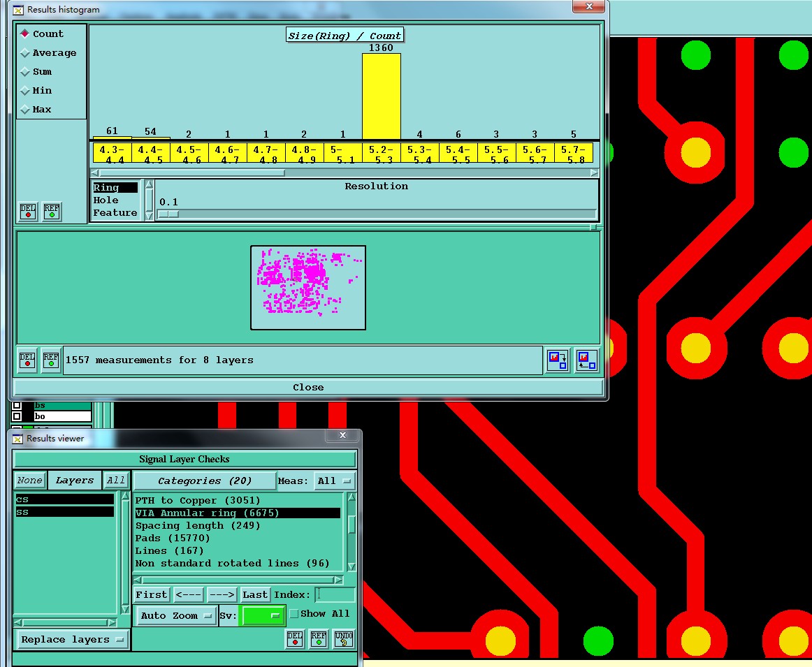812x667 pixels.
Task: Click previous arrow <--- button
Action: (x=189, y=594)
